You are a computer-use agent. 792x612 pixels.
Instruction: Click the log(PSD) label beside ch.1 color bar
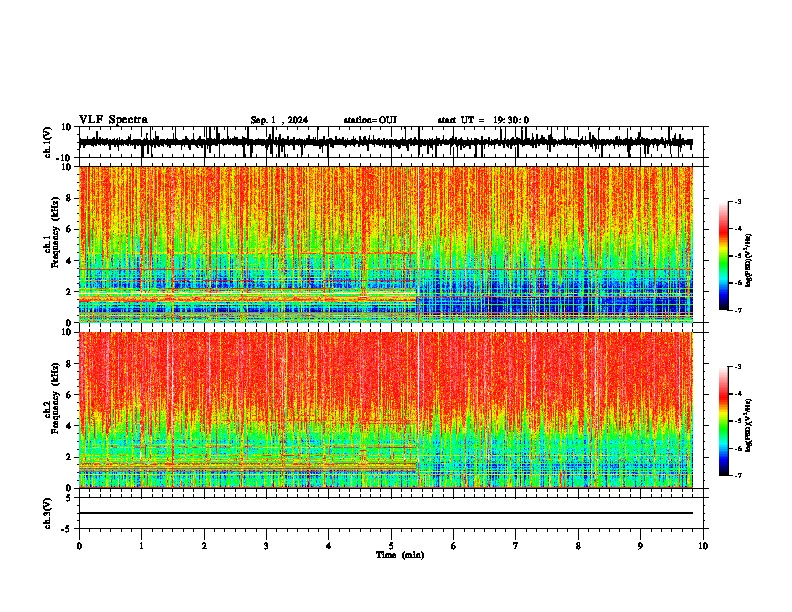749,261
